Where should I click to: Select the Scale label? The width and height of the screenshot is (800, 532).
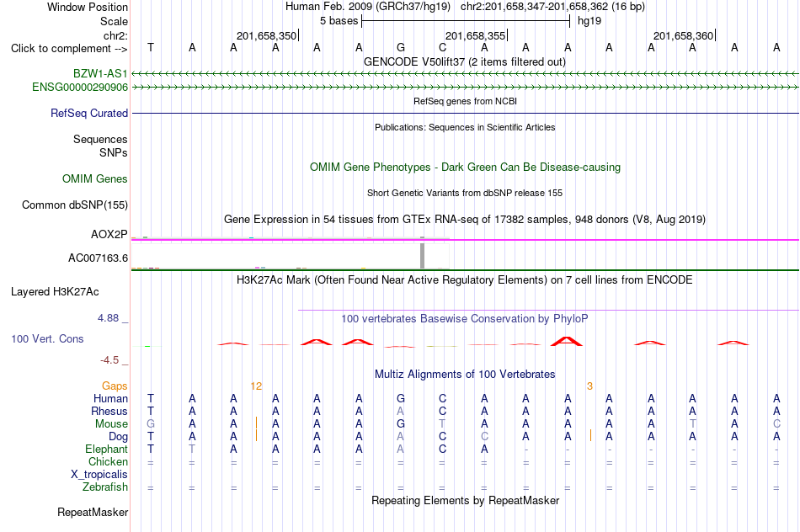tap(114, 21)
